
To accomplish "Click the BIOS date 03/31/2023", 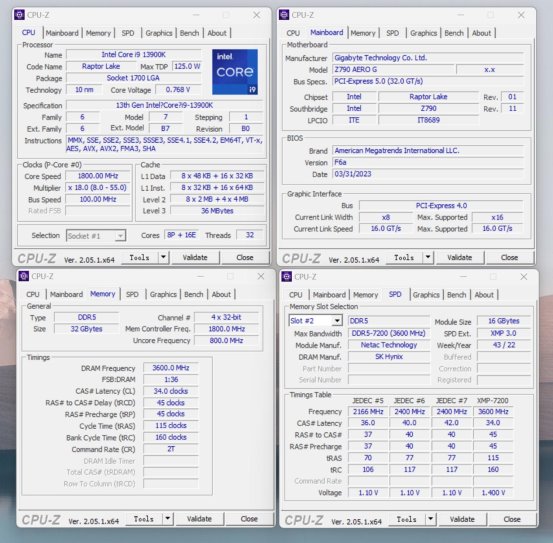I will [x=428, y=174].
